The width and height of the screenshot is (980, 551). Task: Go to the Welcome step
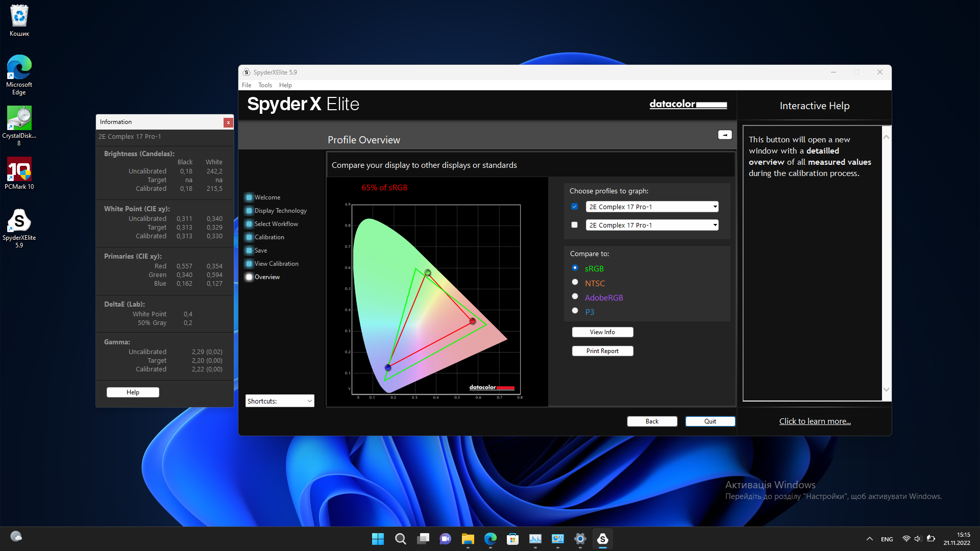[263, 197]
